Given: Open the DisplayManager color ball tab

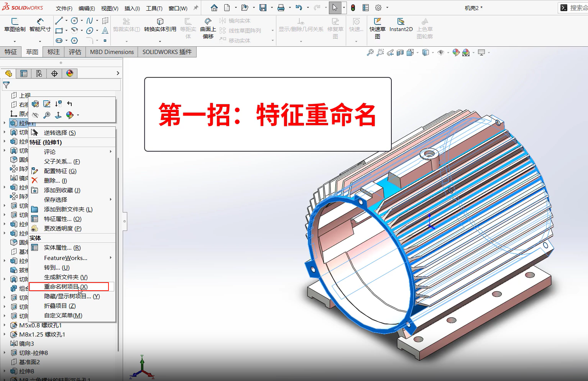Looking at the screenshot, I should [x=70, y=74].
